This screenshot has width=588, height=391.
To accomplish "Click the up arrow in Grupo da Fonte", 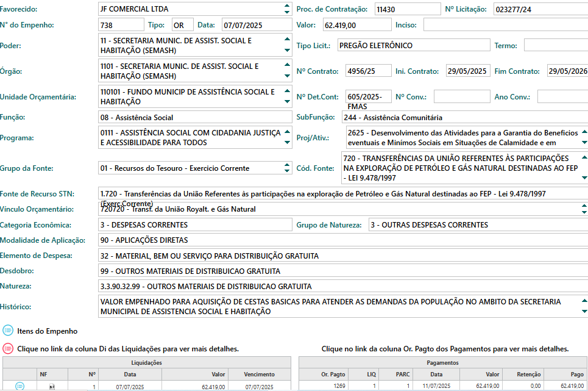I will pos(287,165).
